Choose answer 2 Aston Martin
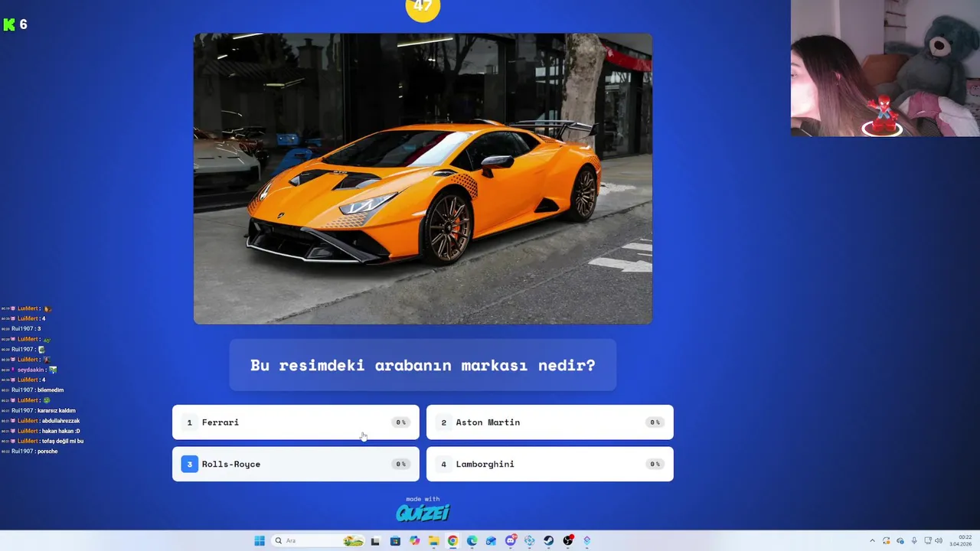Screen dimensions: 980x551 [550, 422]
